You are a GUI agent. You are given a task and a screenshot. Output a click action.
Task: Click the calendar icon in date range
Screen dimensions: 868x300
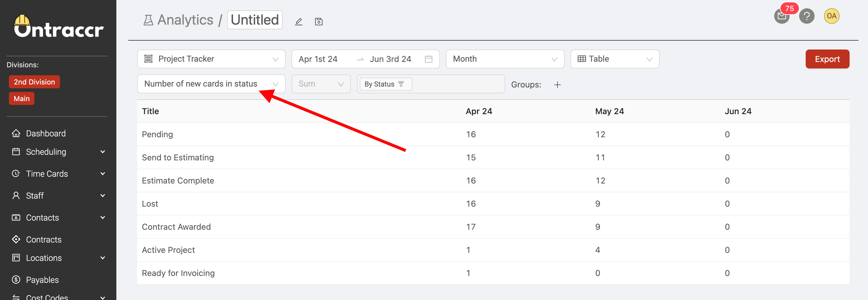click(429, 59)
